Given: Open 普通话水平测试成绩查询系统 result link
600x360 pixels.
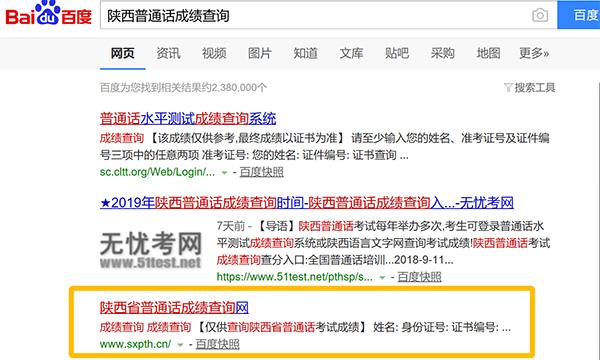Looking at the screenshot, I should 188,119.
